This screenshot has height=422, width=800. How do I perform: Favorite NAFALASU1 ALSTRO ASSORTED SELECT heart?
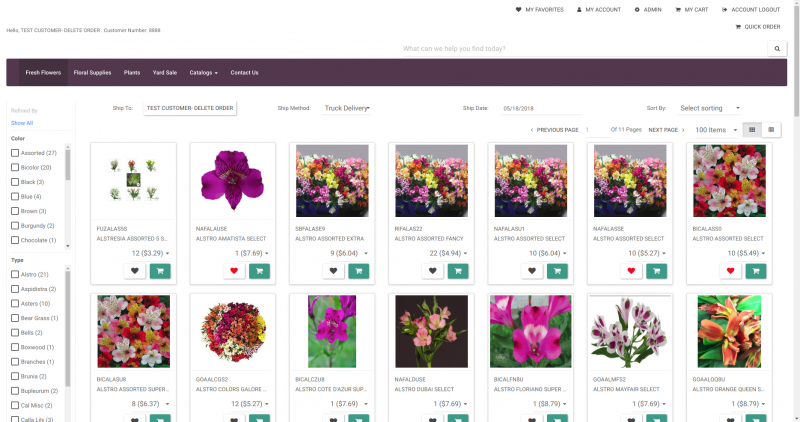[532, 271]
